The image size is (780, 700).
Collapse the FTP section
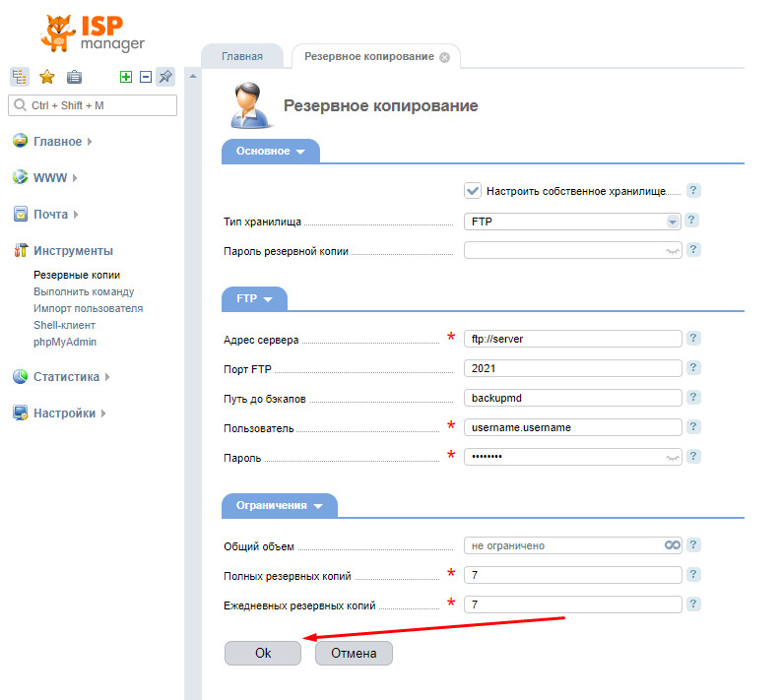coord(254,298)
